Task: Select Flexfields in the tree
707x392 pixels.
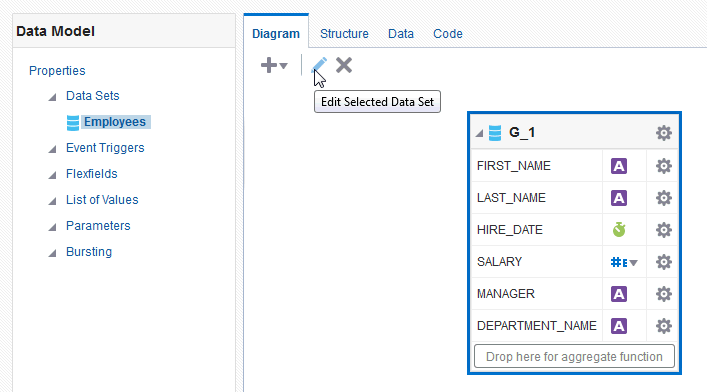Action: click(x=92, y=174)
